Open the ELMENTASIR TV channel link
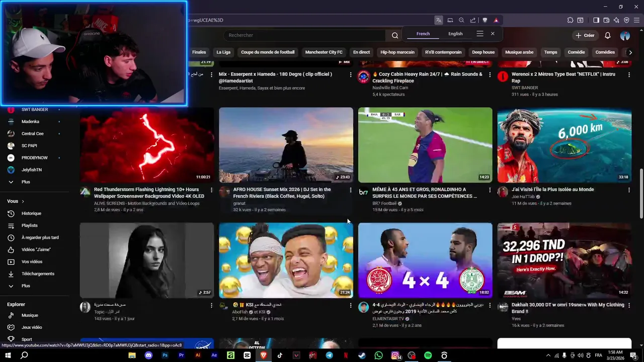Image resolution: width=644 pixels, height=362 pixels. (388, 318)
